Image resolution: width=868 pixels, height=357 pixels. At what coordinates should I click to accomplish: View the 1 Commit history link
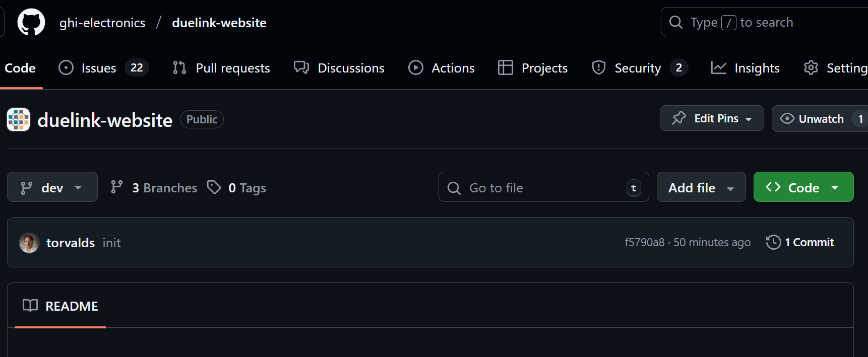(x=809, y=242)
